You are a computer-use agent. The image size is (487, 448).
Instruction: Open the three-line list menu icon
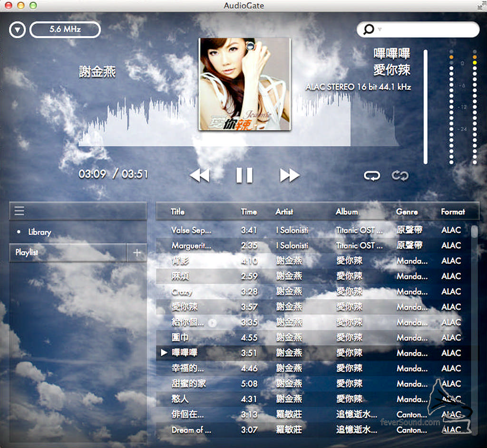pyautogui.click(x=19, y=211)
